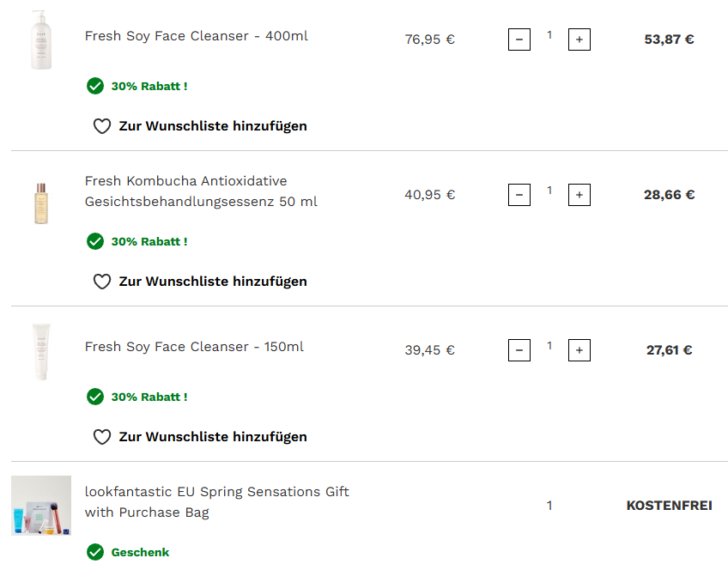Increase quantity of Fresh Soy Face Cleanser 150ml
Viewport: 728px width, 564px height.
579,350
